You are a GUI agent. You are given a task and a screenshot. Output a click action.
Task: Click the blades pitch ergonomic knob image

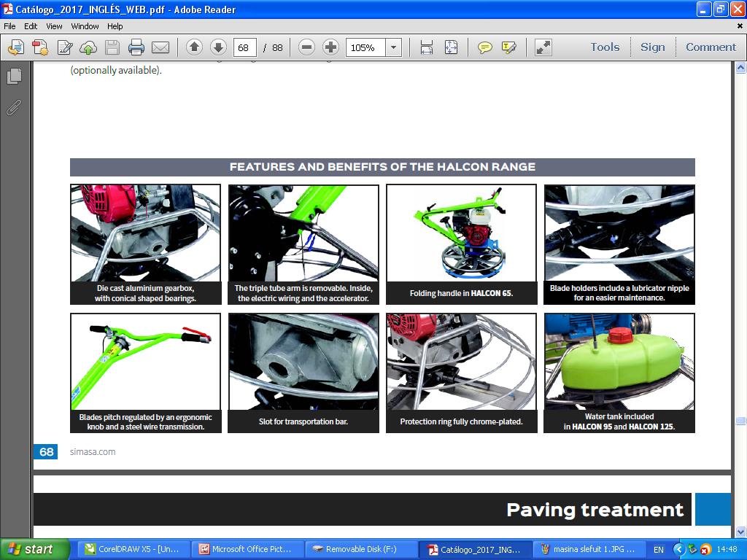145,362
